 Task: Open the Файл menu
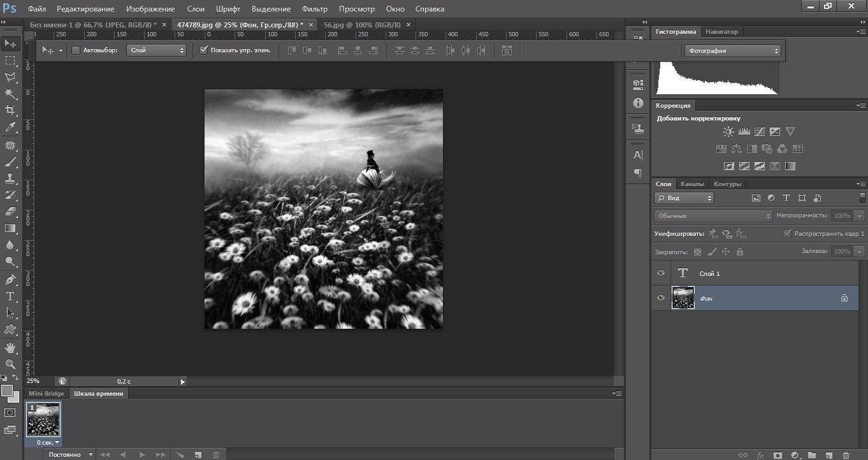37,9
